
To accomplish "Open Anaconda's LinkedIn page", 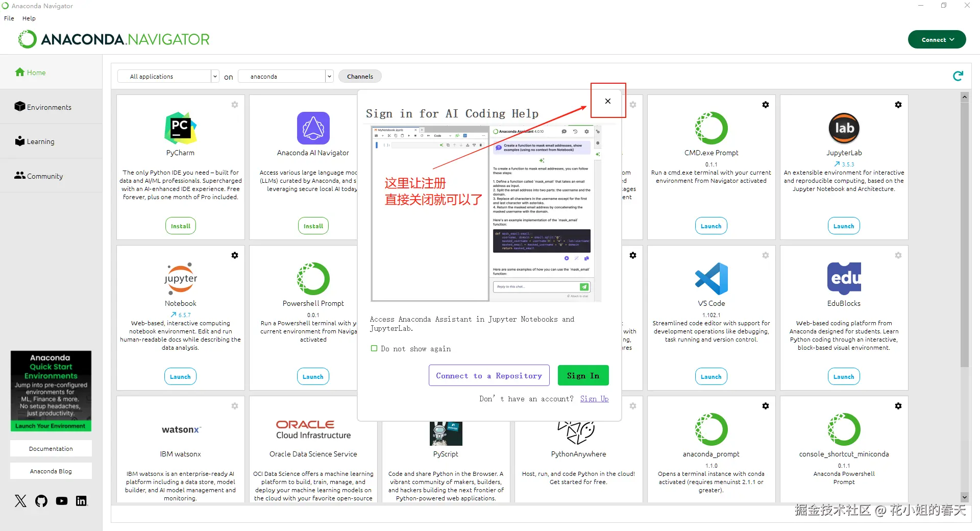I will click(82, 501).
